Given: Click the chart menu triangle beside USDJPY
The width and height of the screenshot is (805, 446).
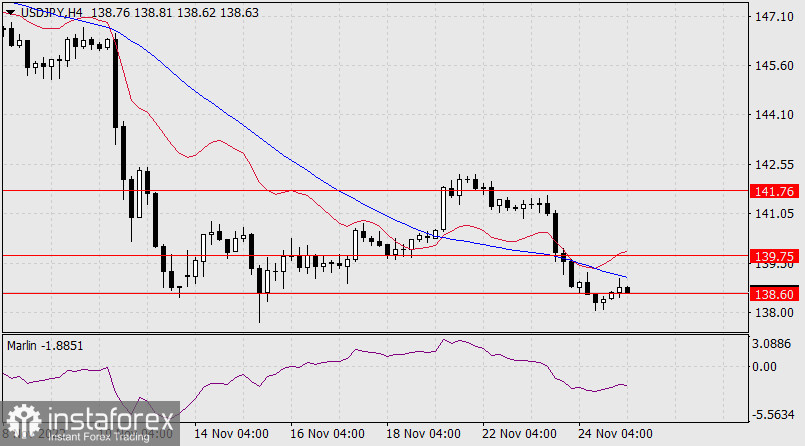Looking at the screenshot, I should pos(10,13).
